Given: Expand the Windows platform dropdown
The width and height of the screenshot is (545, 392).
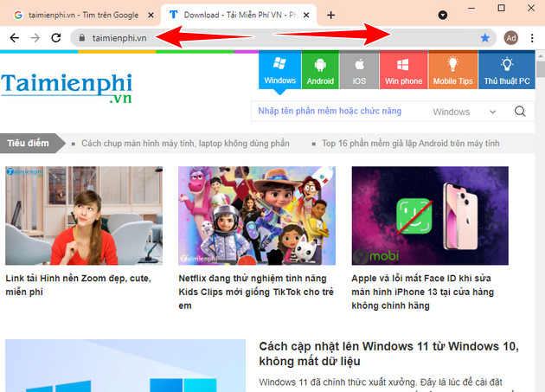Looking at the screenshot, I should [x=464, y=112].
